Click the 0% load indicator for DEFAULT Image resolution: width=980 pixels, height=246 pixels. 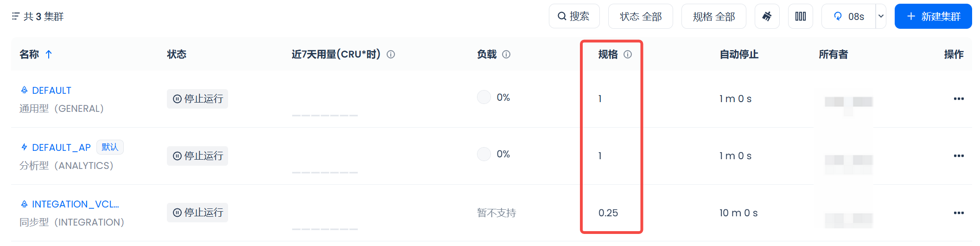(494, 97)
